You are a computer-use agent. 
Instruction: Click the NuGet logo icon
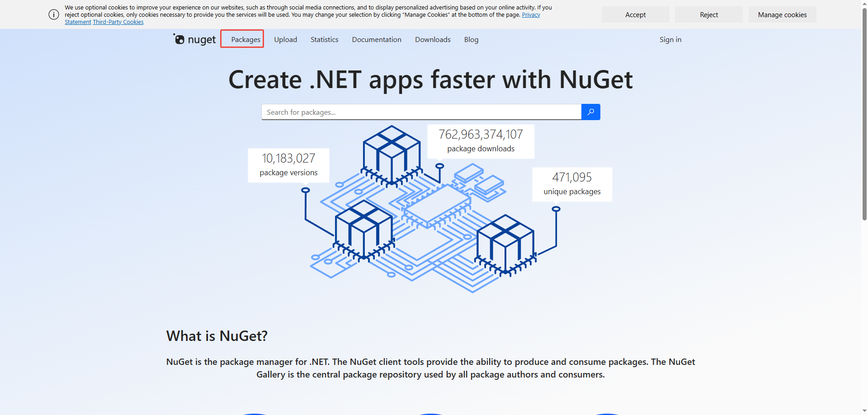pyautogui.click(x=179, y=39)
